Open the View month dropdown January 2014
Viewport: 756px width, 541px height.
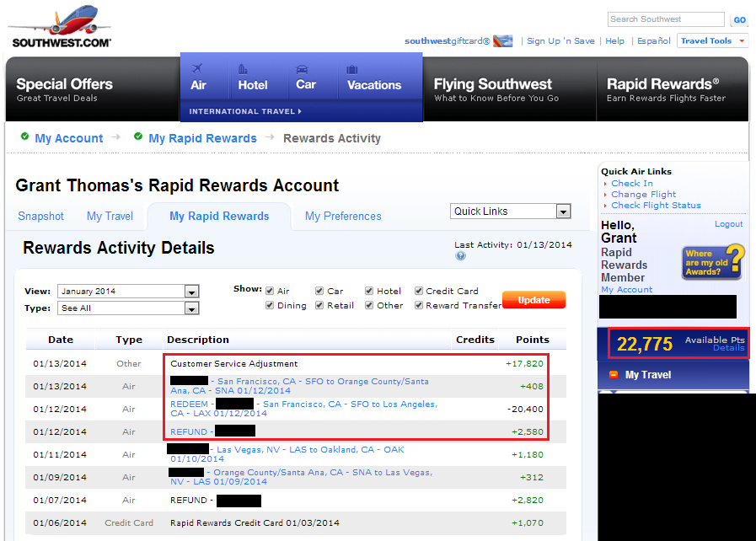[128, 292]
